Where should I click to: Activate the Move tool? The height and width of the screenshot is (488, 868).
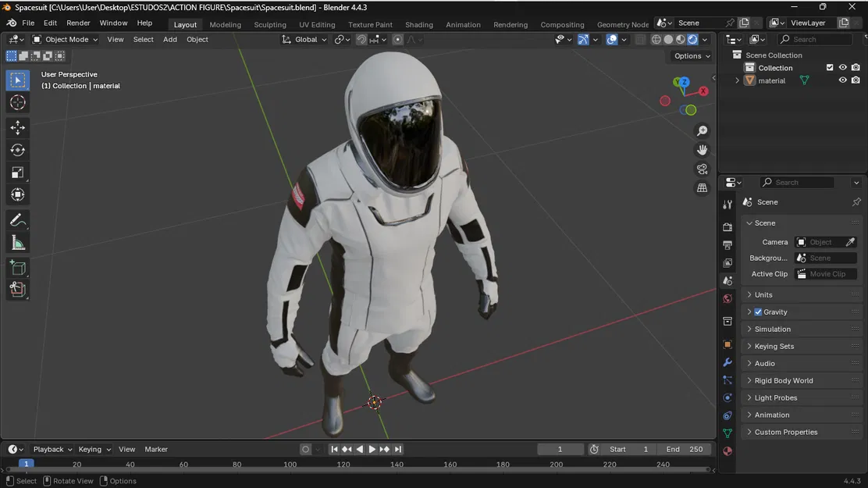pyautogui.click(x=17, y=127)
